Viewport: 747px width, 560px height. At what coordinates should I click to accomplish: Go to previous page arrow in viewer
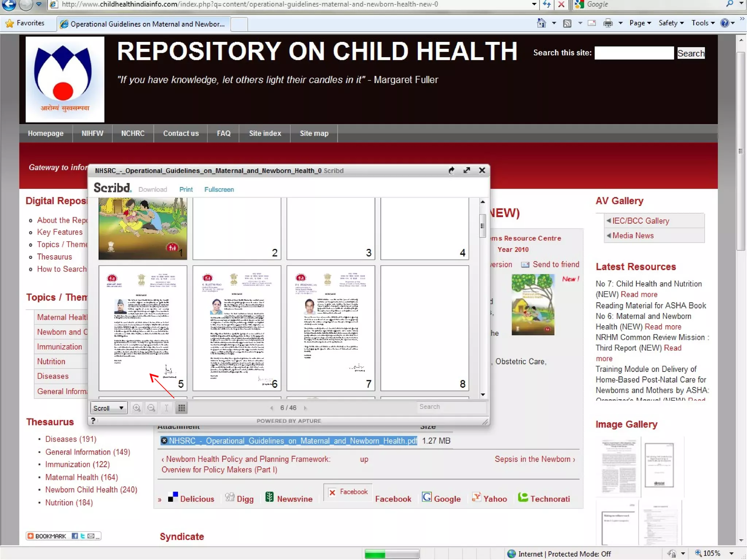(272, 408)
